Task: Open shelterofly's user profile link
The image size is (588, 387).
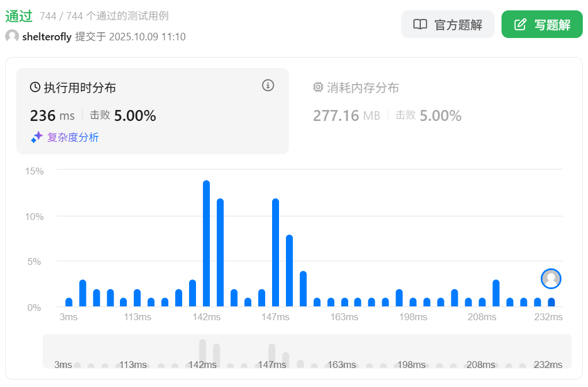Action: (47, 37)
